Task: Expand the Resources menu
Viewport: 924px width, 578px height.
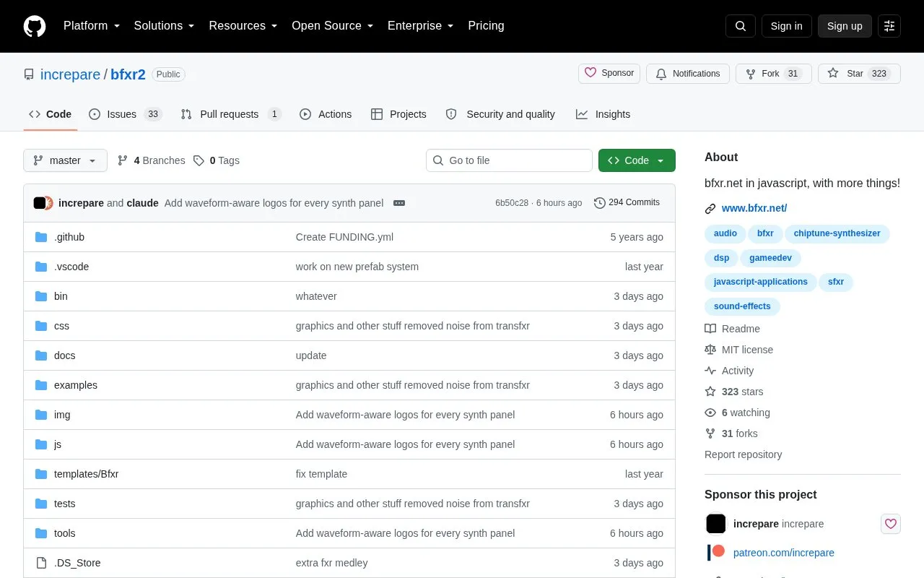Action: (243, 26)
